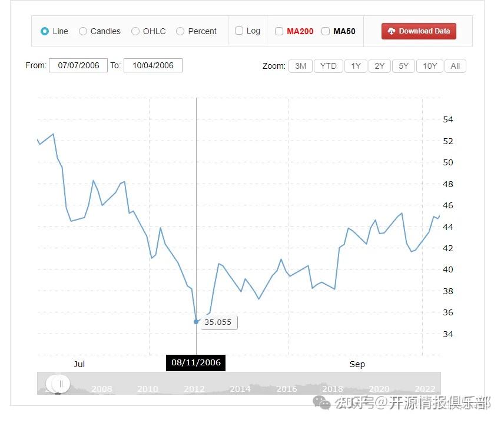Choose the Percent chart mode
This screenshot has height=423, width=504.
pyautogui.click(x=180, y=31)
